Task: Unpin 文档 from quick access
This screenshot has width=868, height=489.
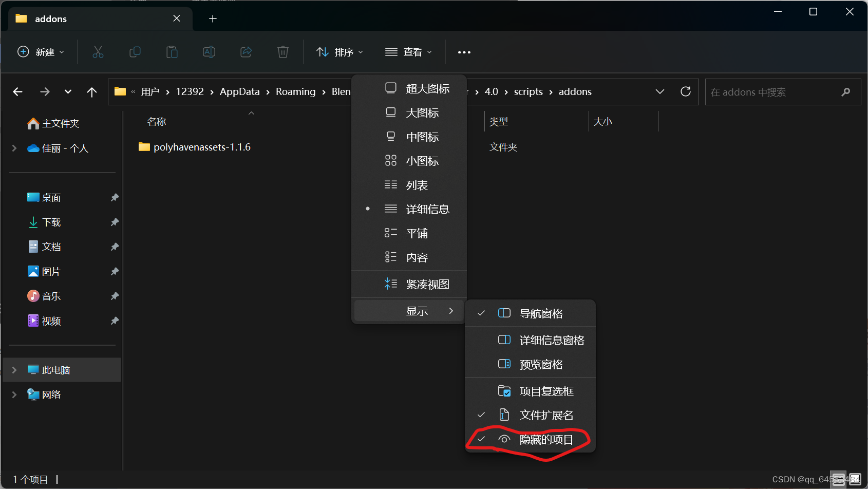Action: (x=115, y=247)
